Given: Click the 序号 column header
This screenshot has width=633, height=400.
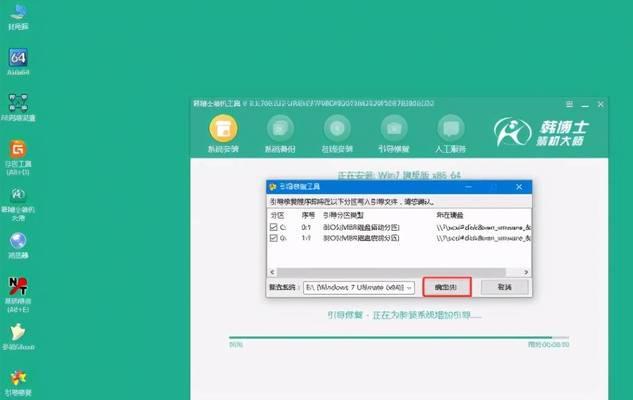Looking at the screenshot, I should 308,216.
